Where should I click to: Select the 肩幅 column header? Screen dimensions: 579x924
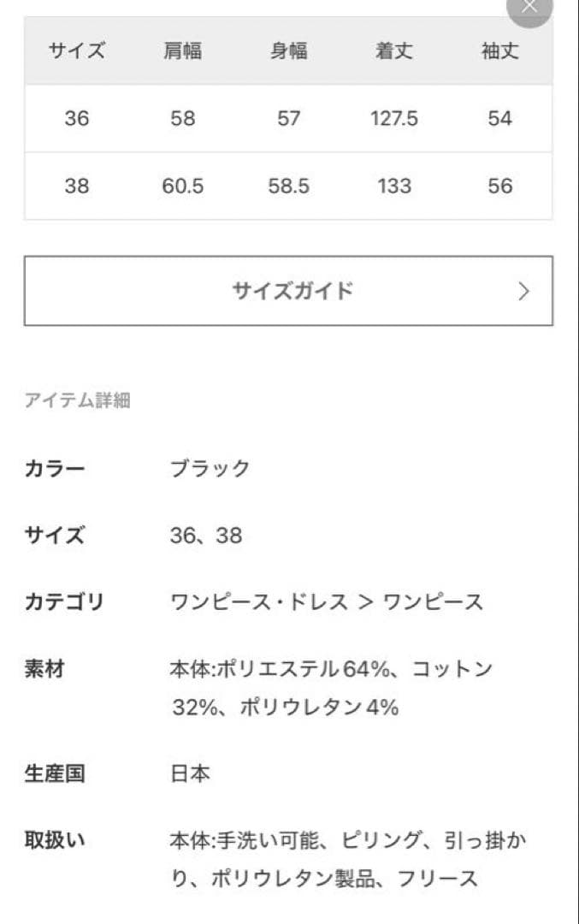coord(182,51)
